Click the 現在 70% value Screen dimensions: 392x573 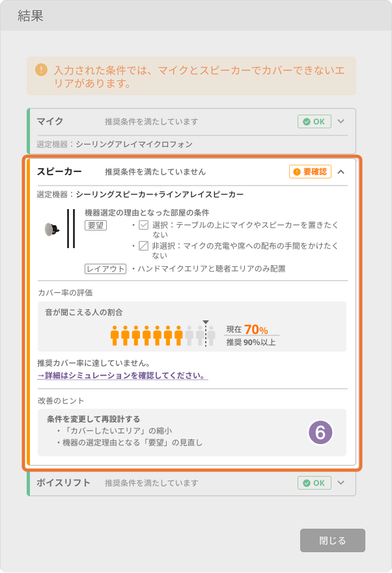(x=247, y=329)
